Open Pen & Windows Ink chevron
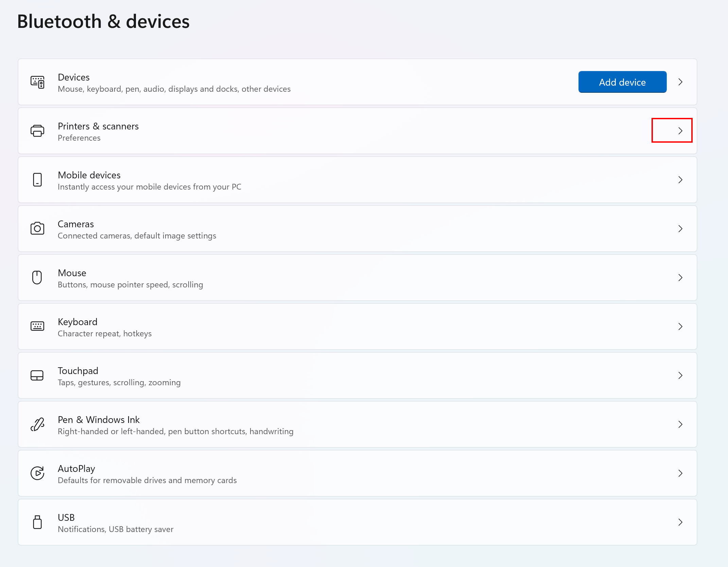Image resolution: width=728 pixels, height=567 pixels. point(680,424)
